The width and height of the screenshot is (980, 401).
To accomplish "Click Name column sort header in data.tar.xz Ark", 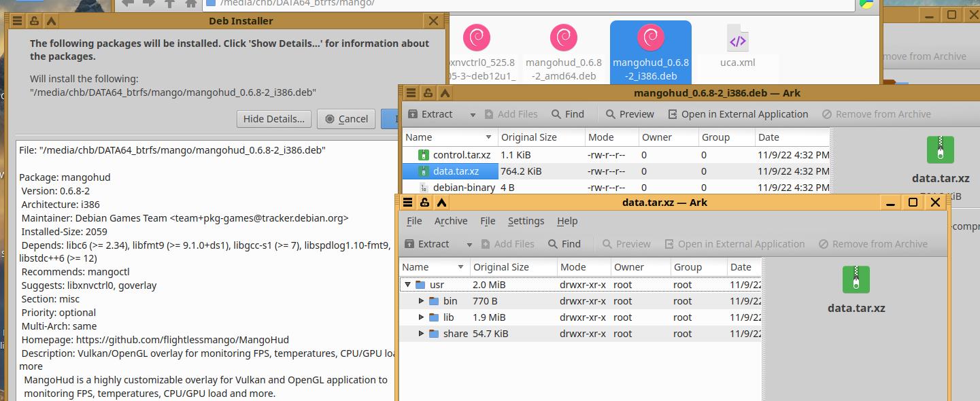I will pos(434,267).
